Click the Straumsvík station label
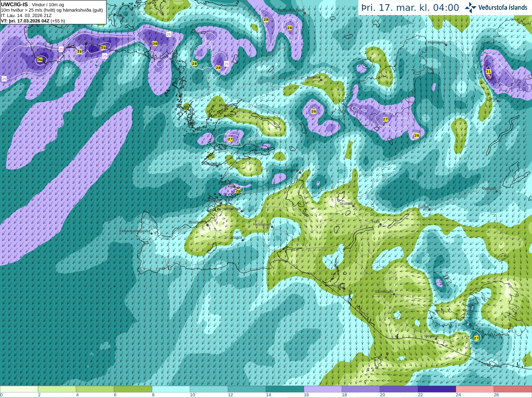Viewport: 532px width, 398px height. [x=197, y=222]
